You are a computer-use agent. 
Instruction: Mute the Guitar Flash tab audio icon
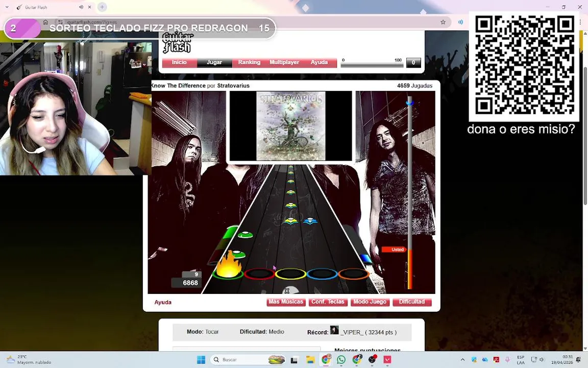pyautogui.click(x=81, y=7)
